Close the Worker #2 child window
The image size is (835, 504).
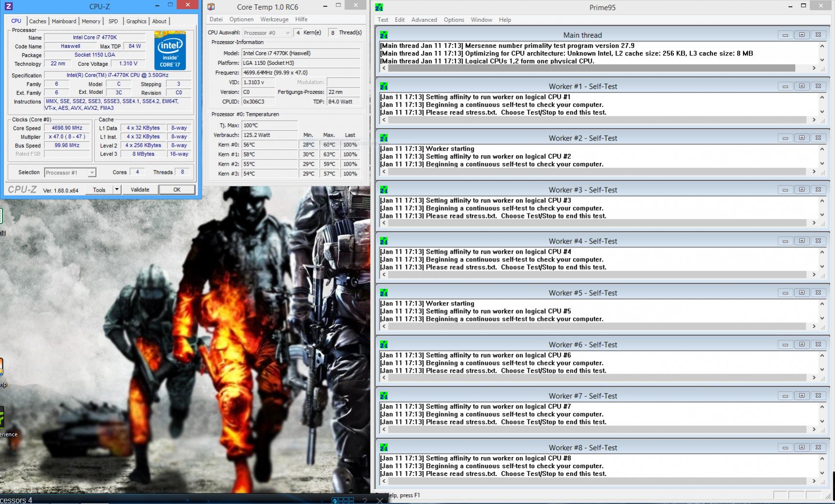click(818, 138)
